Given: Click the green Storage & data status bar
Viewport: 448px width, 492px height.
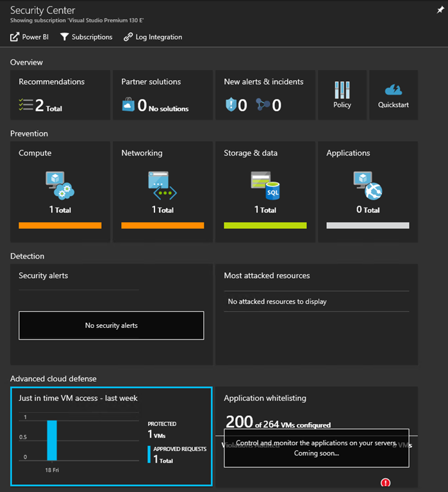Looking at the screenshot, I should click(x=265, y=225).
